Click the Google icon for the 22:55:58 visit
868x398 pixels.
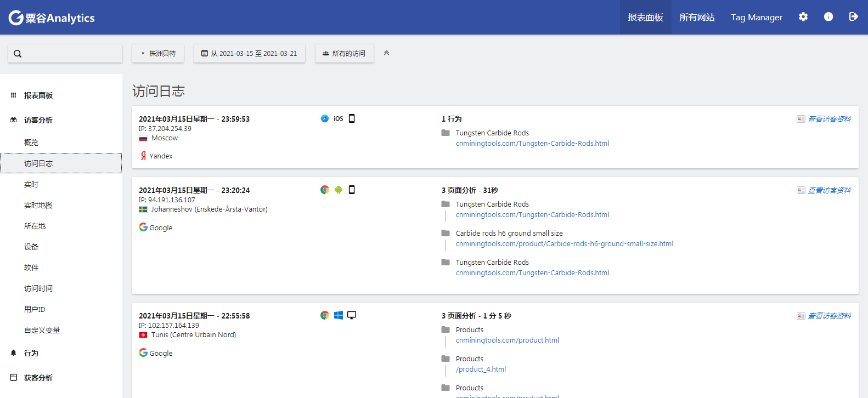(143, 352)
